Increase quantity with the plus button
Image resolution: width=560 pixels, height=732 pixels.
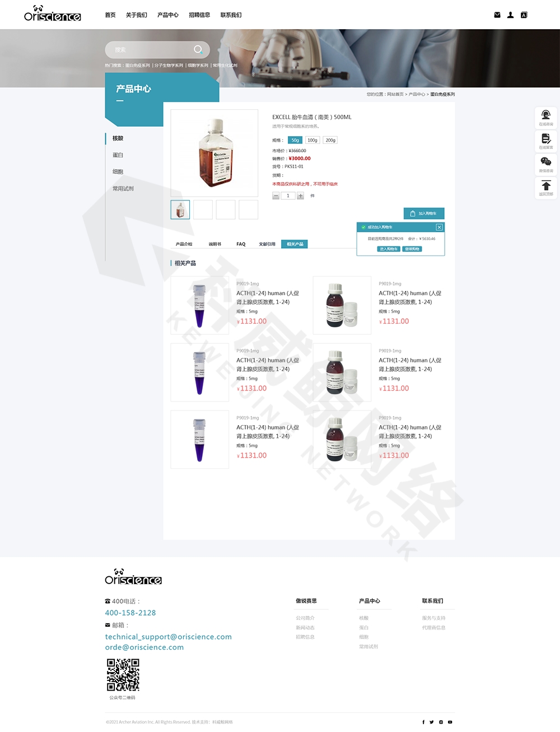tap(300, 195)
